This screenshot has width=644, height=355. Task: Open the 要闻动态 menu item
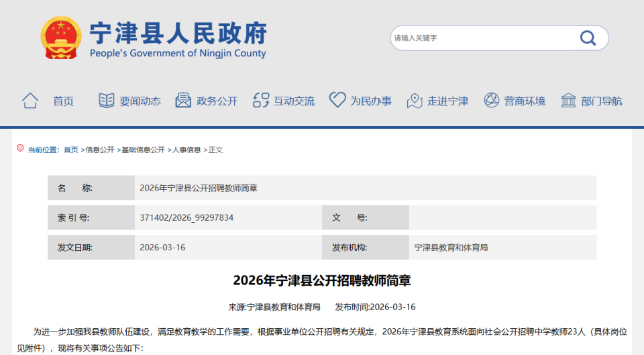(140, 101)
